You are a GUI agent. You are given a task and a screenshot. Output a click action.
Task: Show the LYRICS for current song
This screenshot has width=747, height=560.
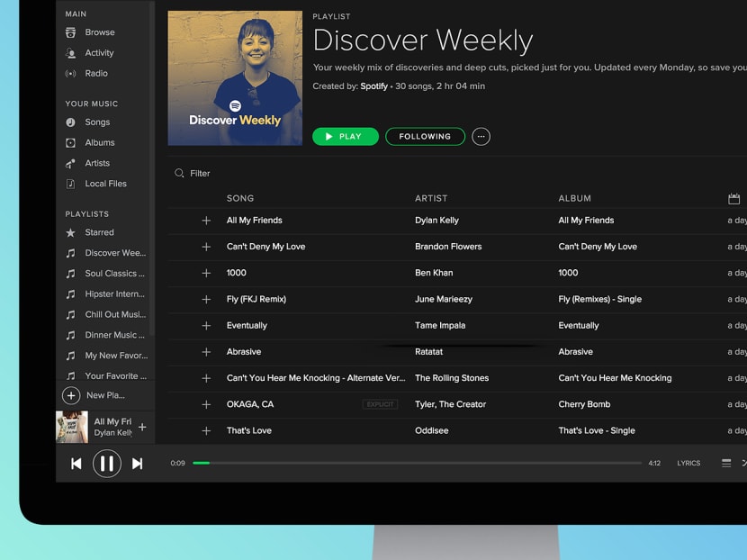click(688, 464)
